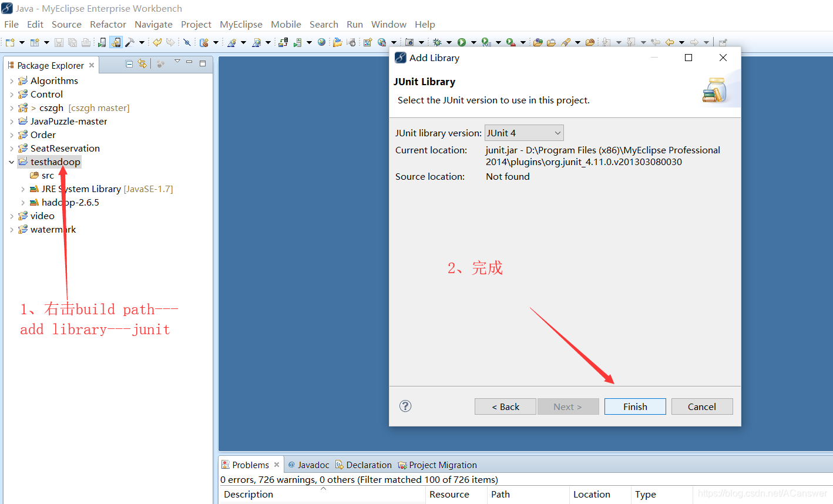Viewport: 833px width, 504px height.
Task: Click the yellow undo arrow toolbar icon
Action: pos(157,42)
